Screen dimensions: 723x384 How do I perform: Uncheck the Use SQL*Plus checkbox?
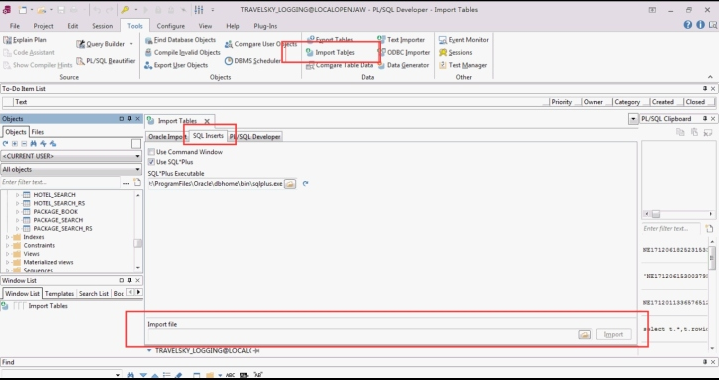(151, 162)
